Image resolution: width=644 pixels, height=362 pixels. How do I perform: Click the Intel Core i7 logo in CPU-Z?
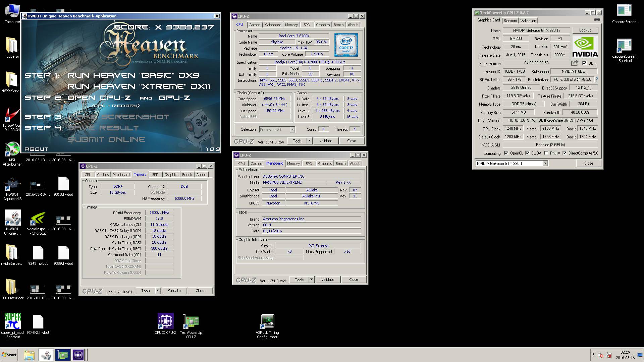click(x=346, y=45)
